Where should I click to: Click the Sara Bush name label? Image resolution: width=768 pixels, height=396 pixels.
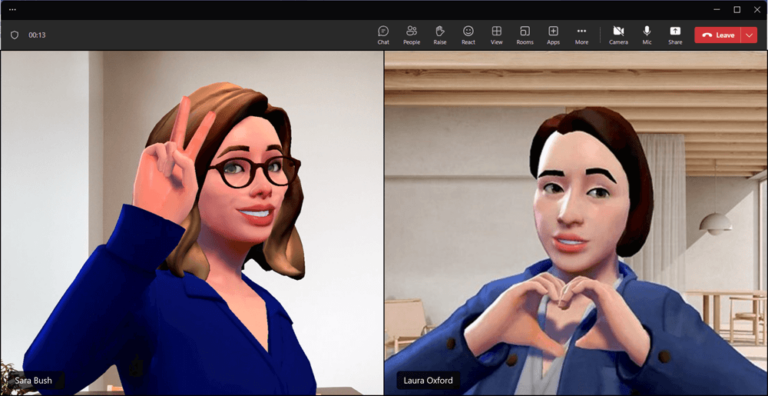tap(33, 380)
